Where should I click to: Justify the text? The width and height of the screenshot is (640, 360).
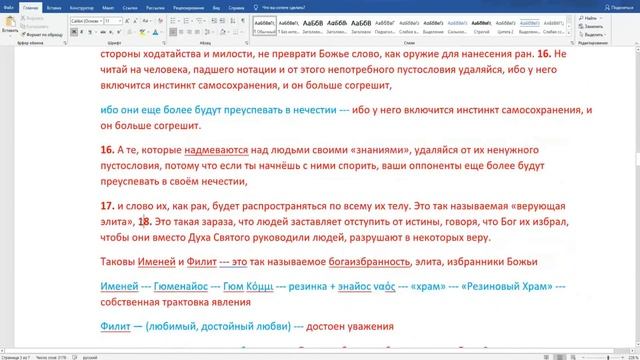tap(198, 32)
